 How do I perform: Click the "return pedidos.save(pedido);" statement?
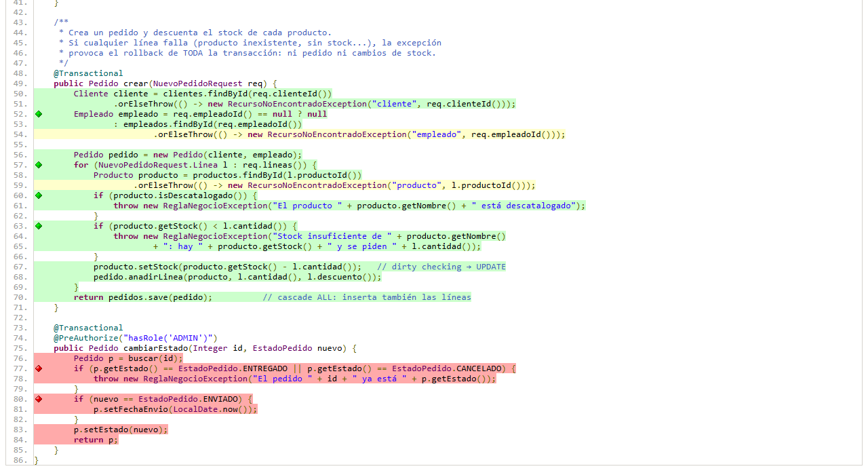pos(143,297)
